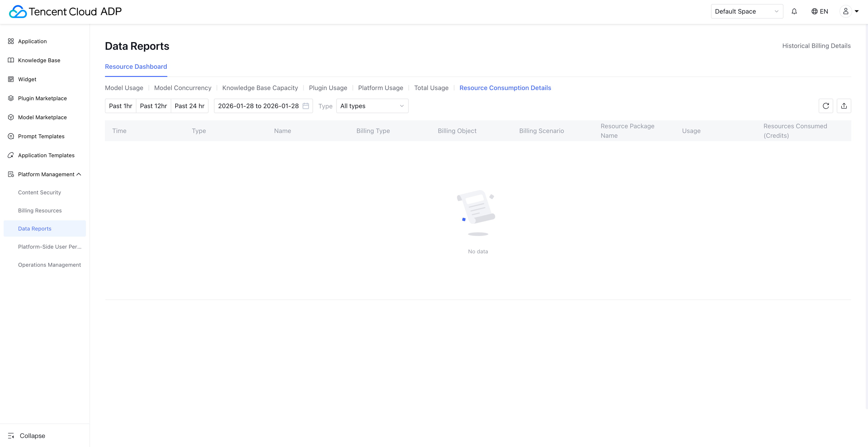The width and height of the screenshot is (868, 447).
Task: Select the Past 12hr time range
Action: click(153, 106)
